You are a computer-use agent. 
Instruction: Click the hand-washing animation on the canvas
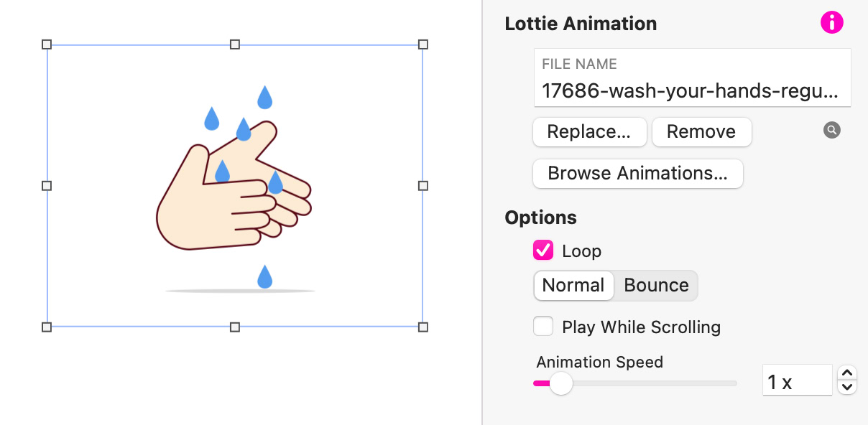click(x=234, y=190)
